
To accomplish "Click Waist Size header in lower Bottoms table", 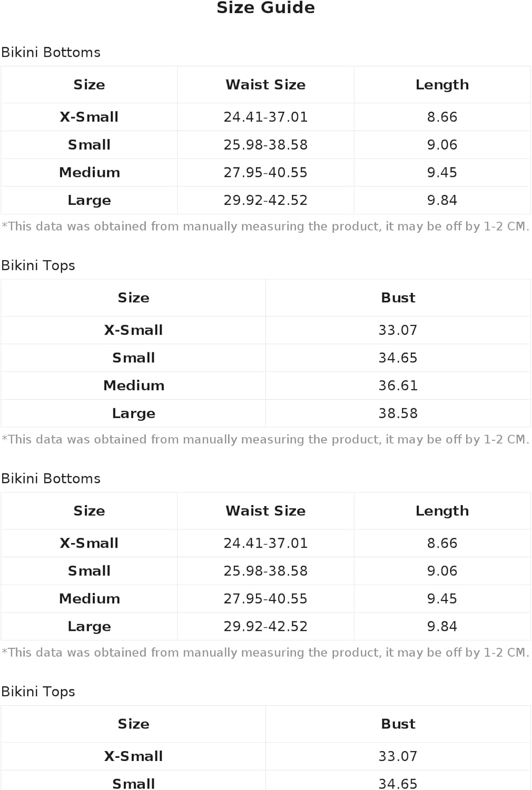I will point(265,511).
